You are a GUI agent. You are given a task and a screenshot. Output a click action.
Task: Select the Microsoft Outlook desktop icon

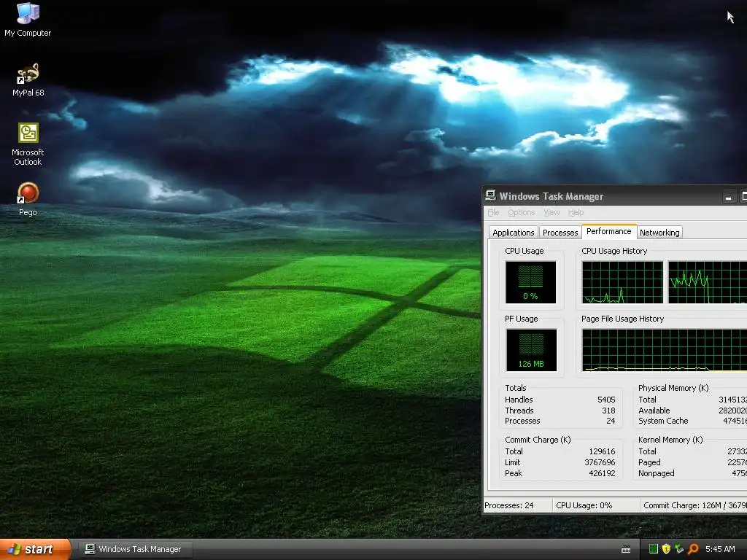coord(28,144)
